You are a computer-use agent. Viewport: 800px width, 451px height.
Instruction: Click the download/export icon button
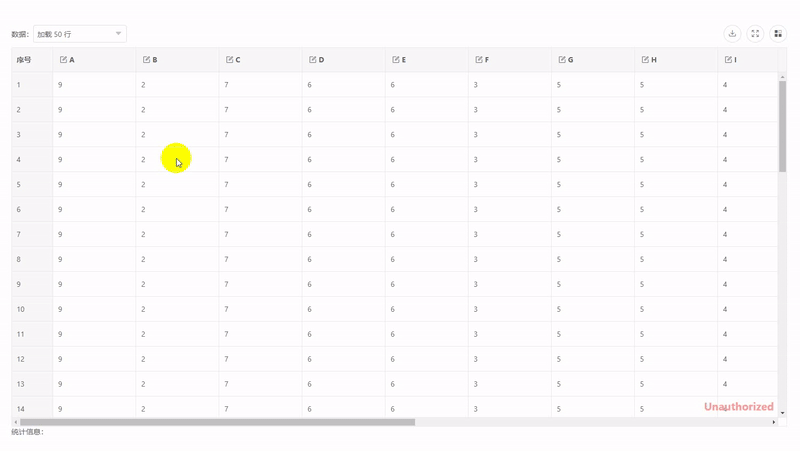tap(732, 34)
